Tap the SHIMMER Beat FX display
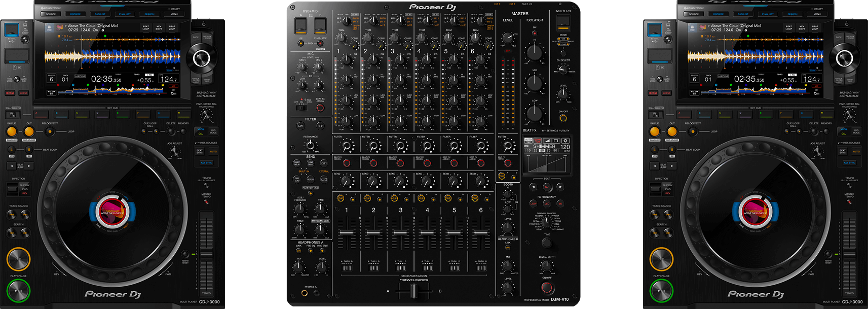This screenshot has width=868, height=309. coord(547,155)
